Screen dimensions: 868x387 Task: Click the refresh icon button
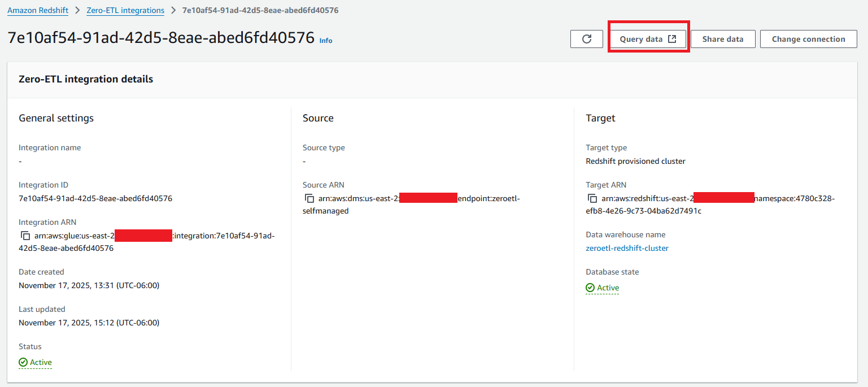[x=587, y=39]
